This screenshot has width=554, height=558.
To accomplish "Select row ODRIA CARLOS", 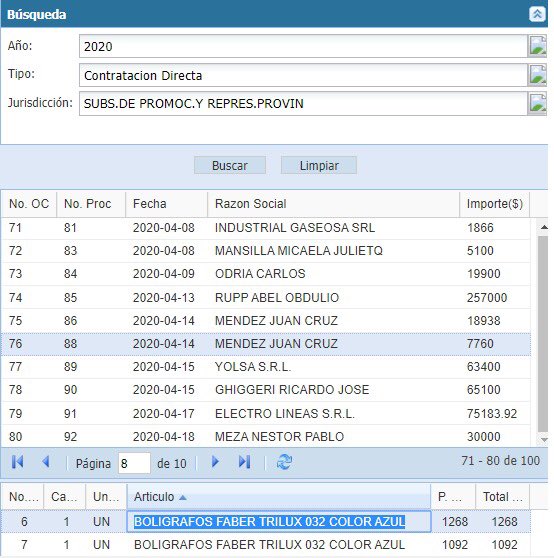I will click(x=266, y=274).
